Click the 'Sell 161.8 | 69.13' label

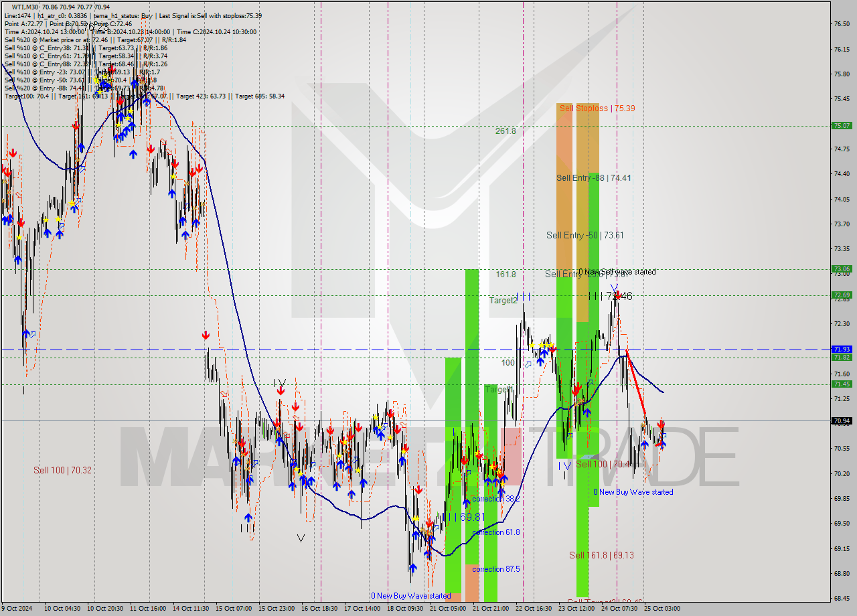601,555
